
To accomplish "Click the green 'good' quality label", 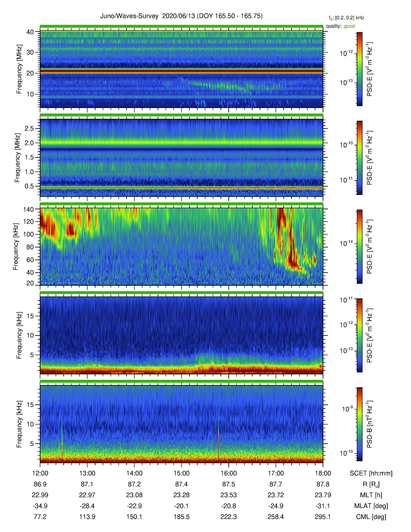I will coord(349,26).
